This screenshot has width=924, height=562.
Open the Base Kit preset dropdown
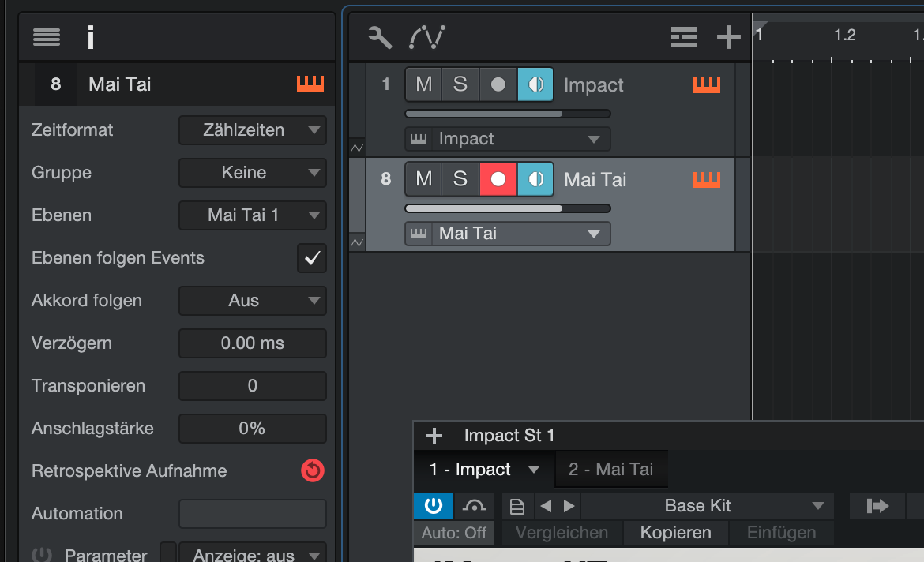pos(707,506)
